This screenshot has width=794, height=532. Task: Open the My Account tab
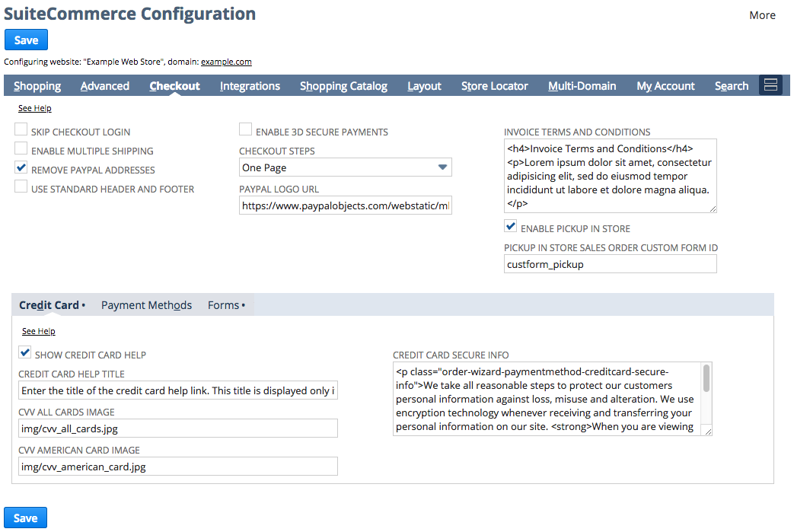click(x=666, y=86)
